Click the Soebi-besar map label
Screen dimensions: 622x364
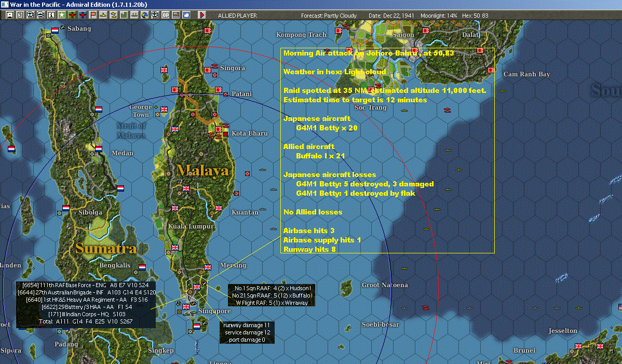(x=380, y=325)
